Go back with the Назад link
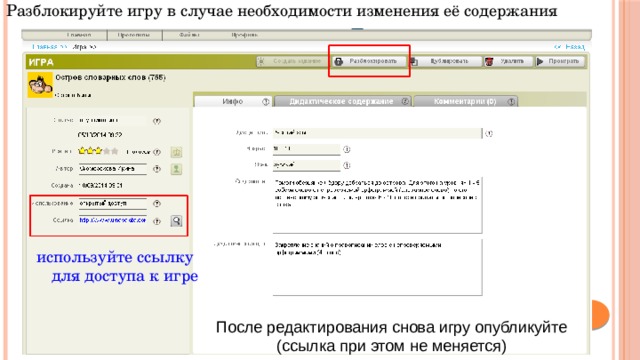 [x=569, y=47]
